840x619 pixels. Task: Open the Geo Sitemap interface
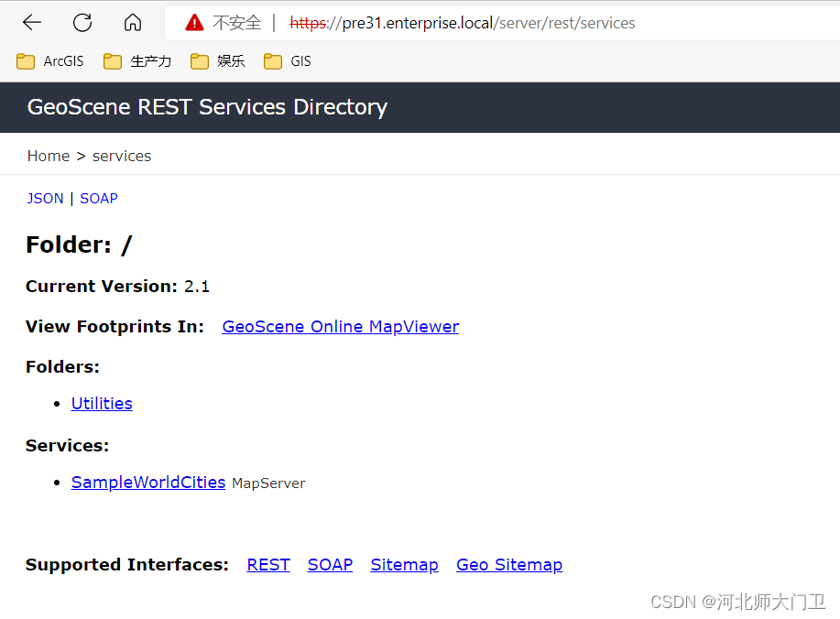pos(508,564)
